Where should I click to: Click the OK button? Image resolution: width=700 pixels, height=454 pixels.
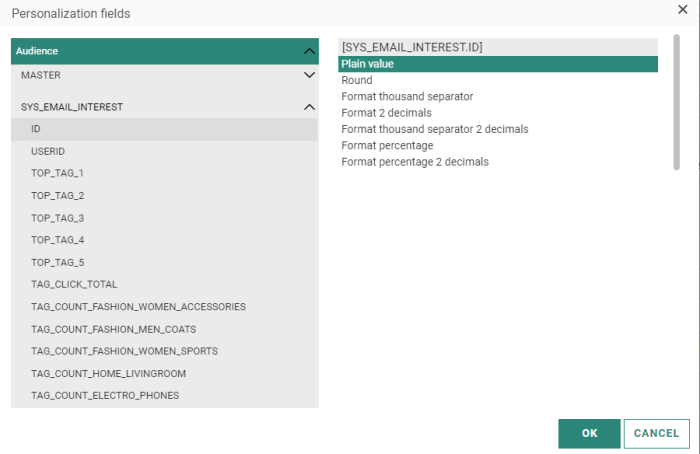(589, 433)
